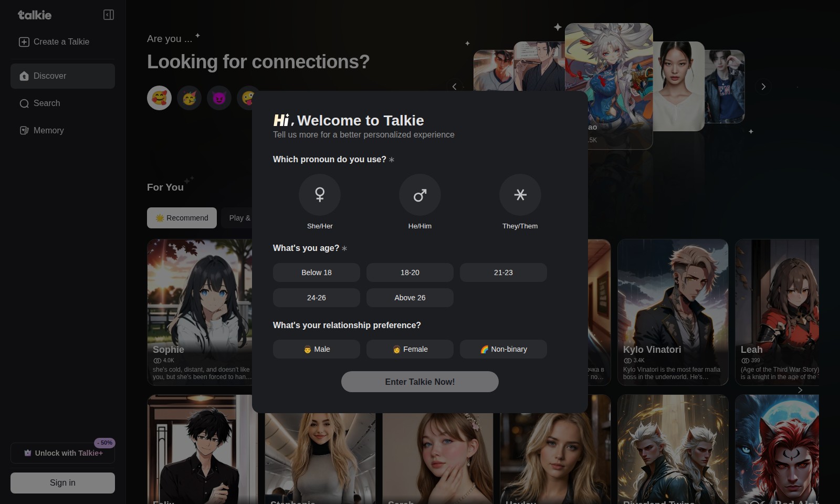The width and height of the screenshot is (840, 504).
Task: Click the talkie logo
Action: tap(35, 15)
